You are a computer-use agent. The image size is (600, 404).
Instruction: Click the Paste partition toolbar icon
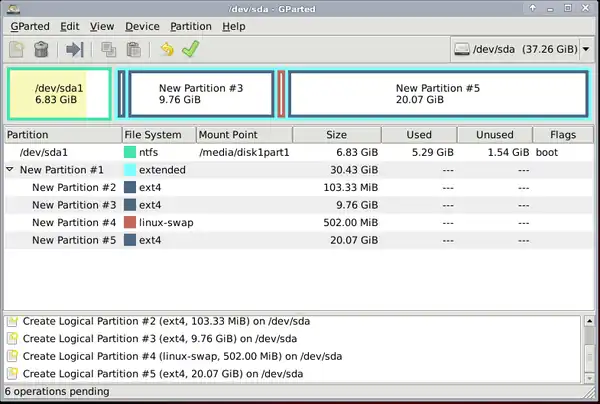(132, 48)
